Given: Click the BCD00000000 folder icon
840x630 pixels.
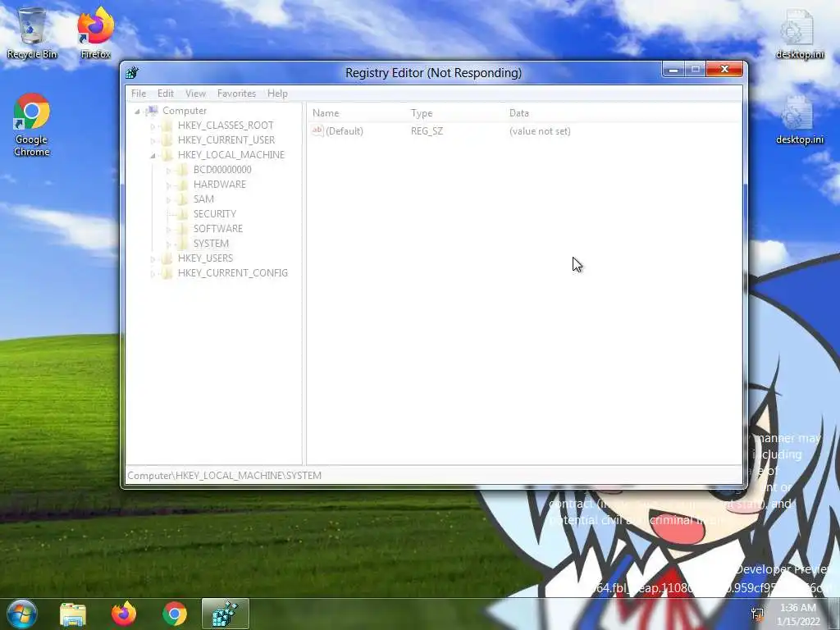Looking at the screenshot, I should pyautogui.click(x=183, y=170).
